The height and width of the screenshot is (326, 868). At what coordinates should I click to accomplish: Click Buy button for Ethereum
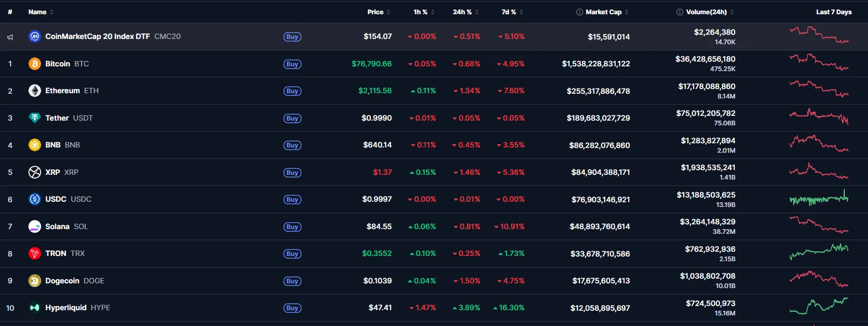click(x=292, y=91)
